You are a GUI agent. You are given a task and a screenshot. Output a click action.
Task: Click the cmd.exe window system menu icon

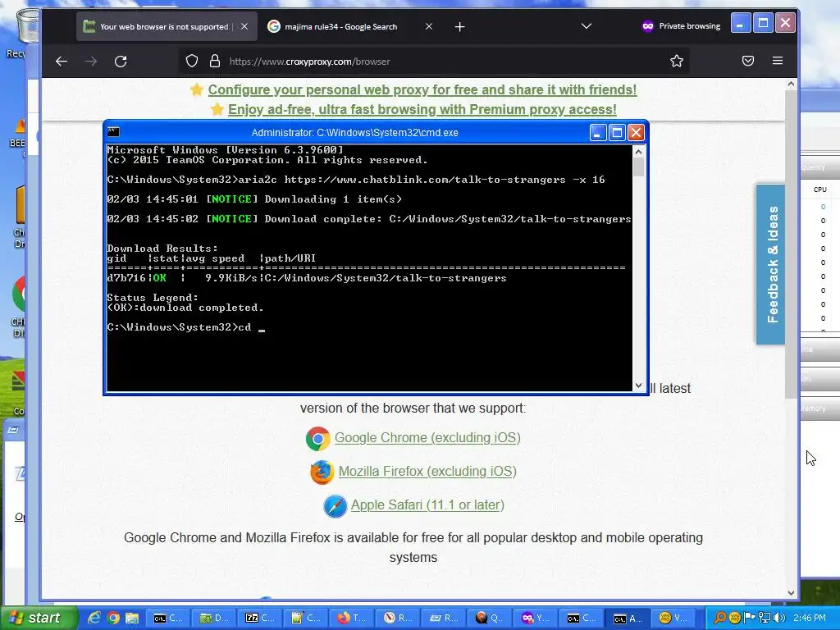113,132
